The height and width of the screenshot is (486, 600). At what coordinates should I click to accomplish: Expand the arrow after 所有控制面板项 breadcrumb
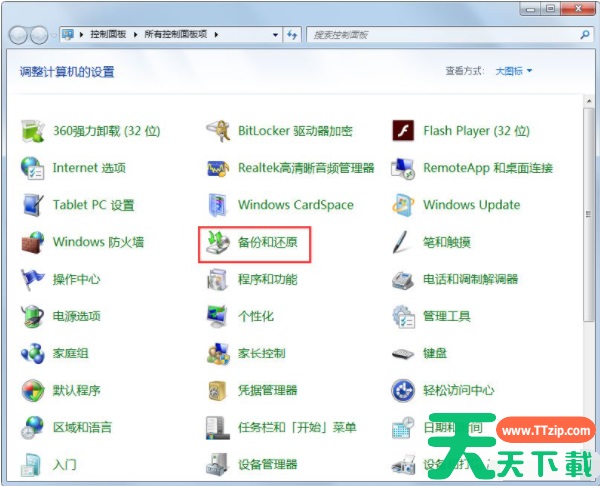coord(215,34)
